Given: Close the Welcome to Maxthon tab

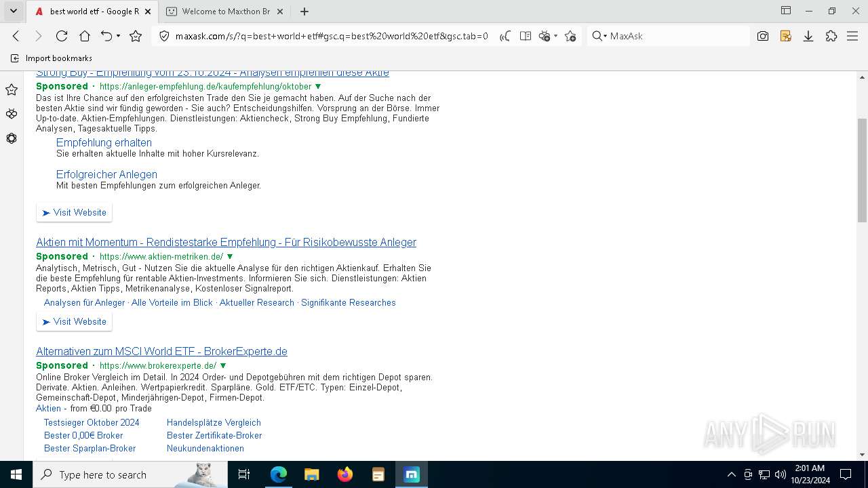Looking at the screenshot, I should 281,12.
